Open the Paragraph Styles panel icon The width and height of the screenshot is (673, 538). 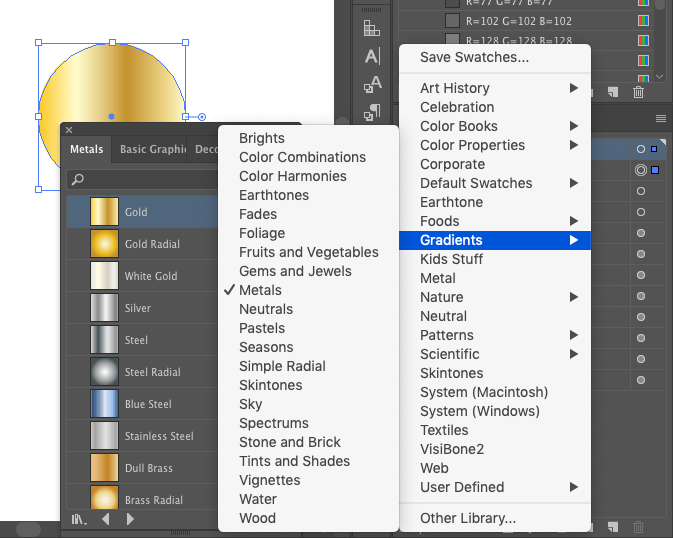372,112
